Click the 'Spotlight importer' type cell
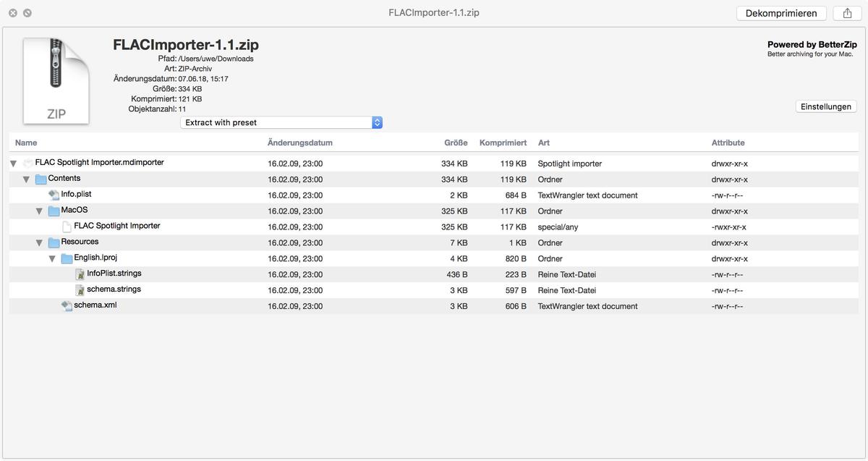This screenshot has height=461, width=868. pyautogui.click(x=570, y=164)
